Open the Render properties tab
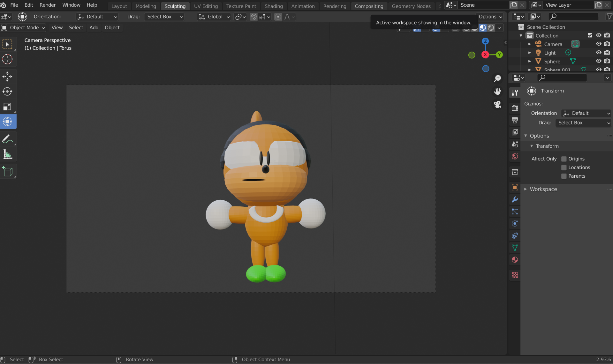The image size is (613, 364). [x=515, y=108]
